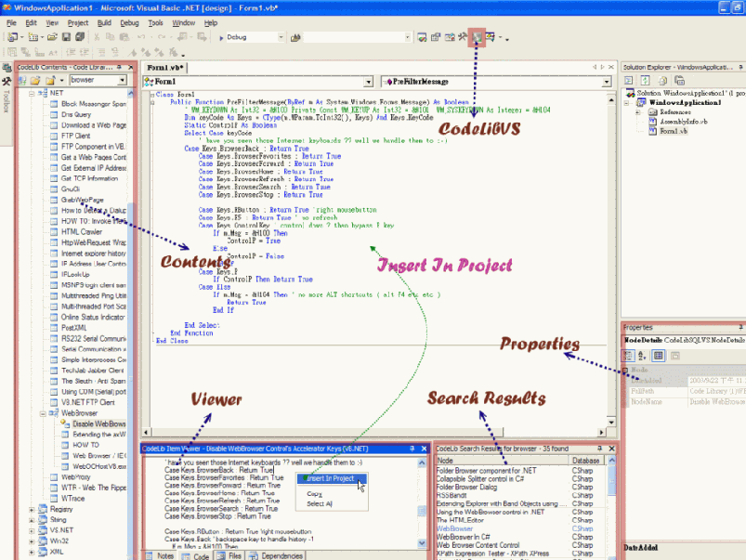746x560 pixels.
Task: Open the Form1 class dropdown
Action: coord(369,82)
